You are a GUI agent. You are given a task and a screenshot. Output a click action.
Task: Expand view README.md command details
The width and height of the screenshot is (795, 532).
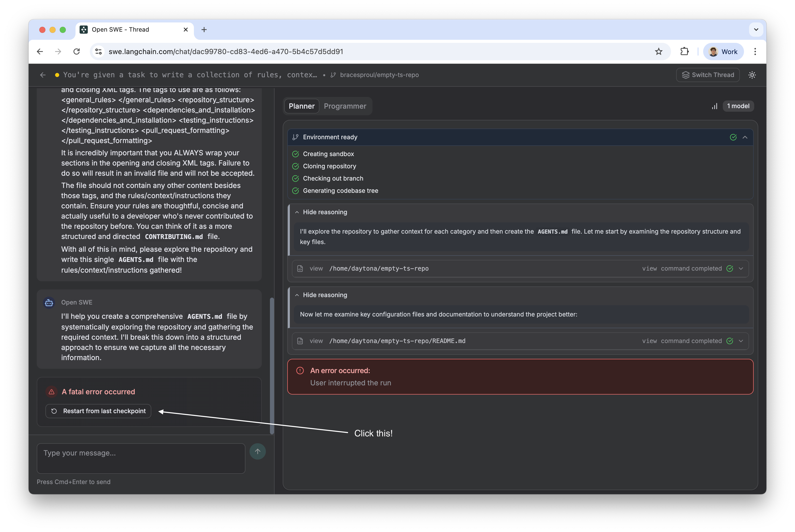(741, 341)
